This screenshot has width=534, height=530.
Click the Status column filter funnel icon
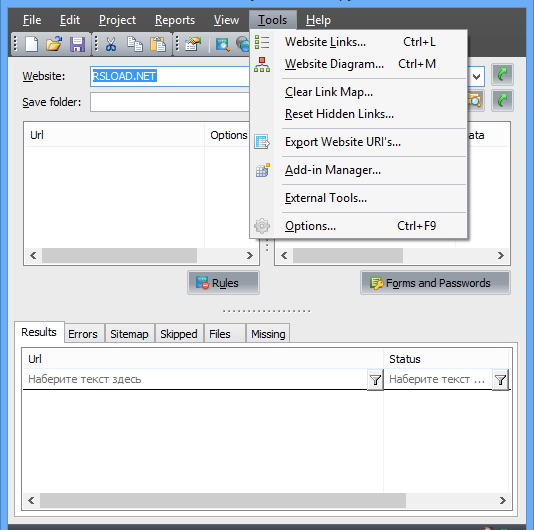click(x=500, y=379)
